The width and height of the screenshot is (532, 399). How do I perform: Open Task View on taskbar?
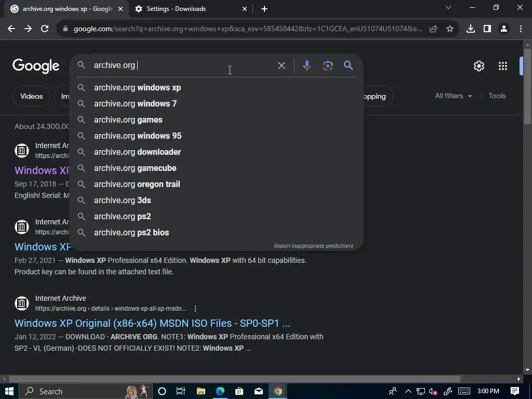[x=181, y=392]
